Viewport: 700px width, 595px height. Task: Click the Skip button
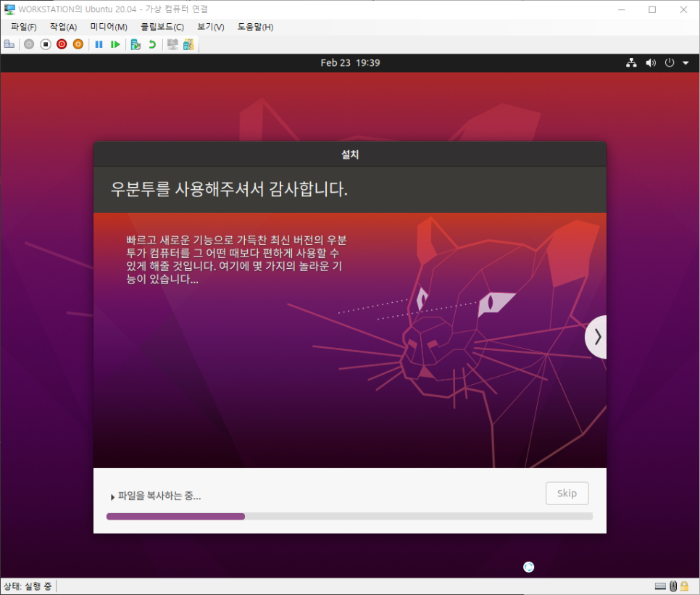tap(567, 494)
